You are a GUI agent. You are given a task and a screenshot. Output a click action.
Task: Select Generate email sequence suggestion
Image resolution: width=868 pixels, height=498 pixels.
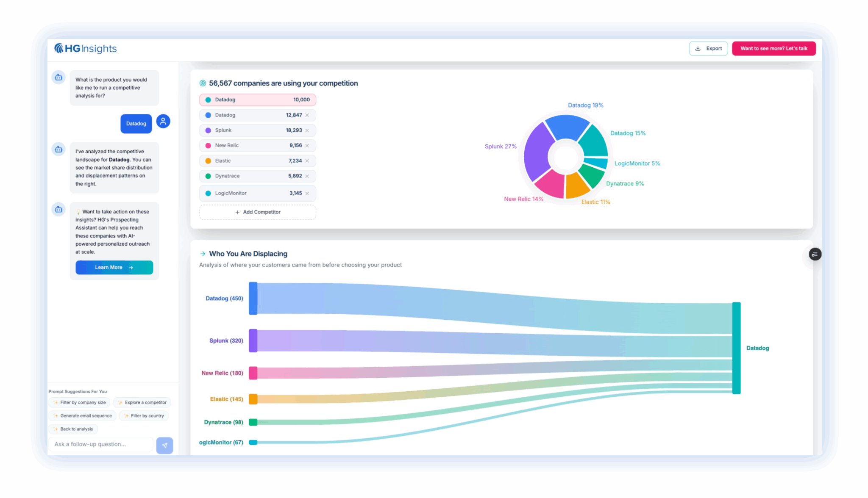point(83,416)
